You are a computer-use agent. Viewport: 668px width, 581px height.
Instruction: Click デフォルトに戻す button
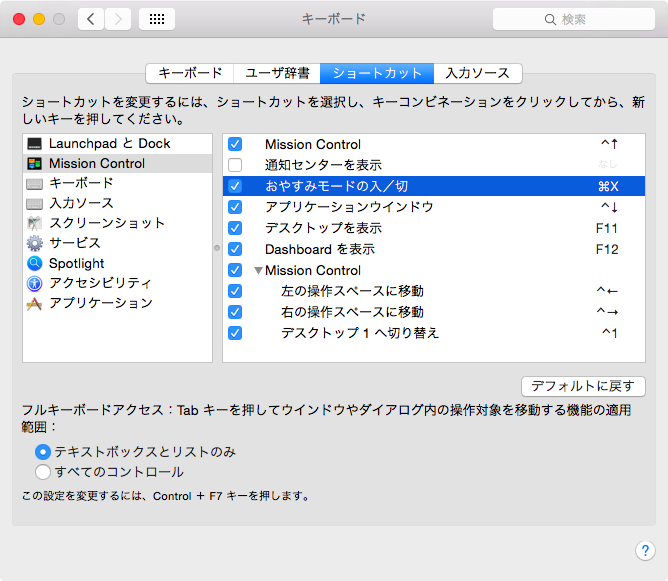tap(583, 386)
